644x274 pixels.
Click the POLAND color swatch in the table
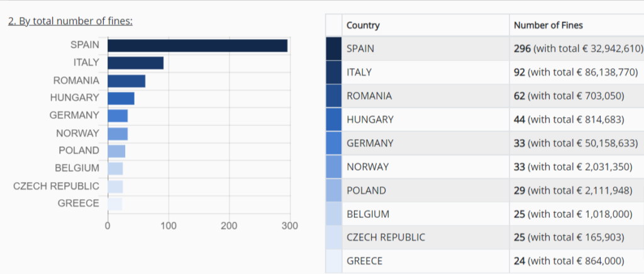333,190
